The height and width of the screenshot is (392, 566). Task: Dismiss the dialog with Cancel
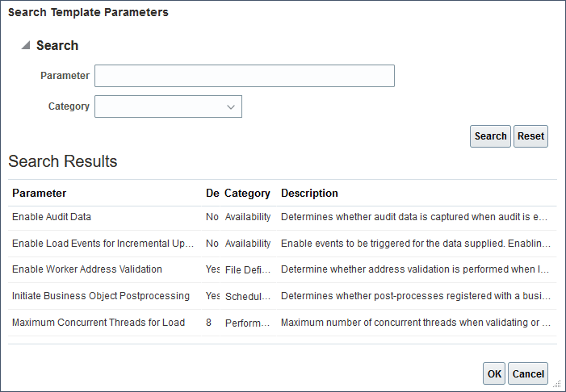(x=529, y=374)
